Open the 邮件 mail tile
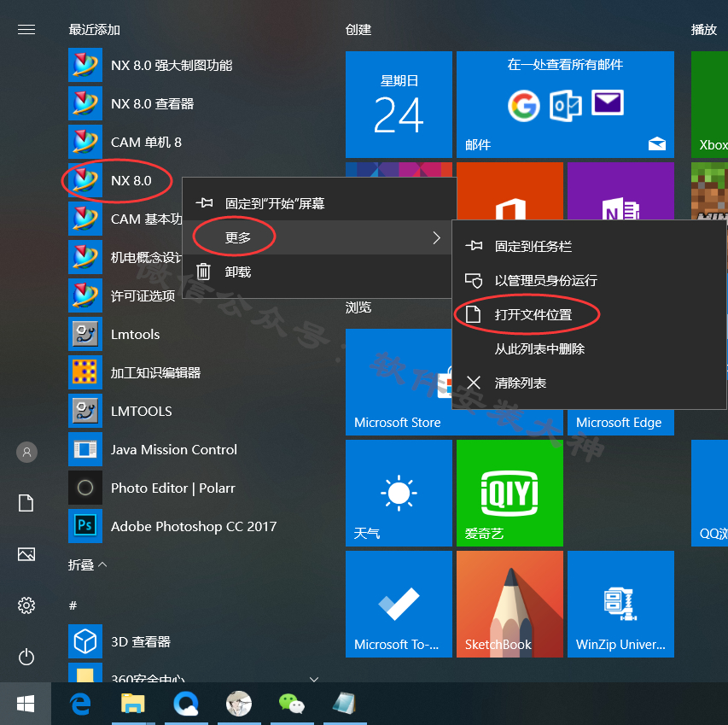 pyautogui.click(x=565, y=104)
